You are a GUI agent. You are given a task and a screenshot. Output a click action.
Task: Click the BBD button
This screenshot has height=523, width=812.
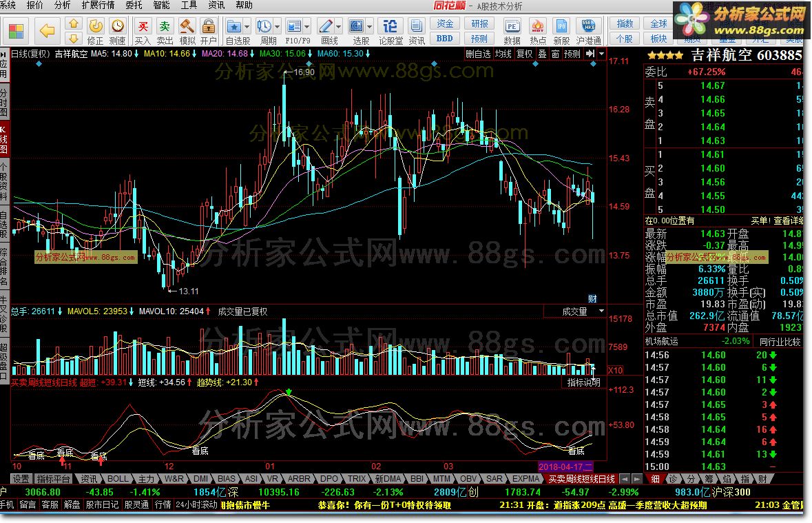click(x=445, y=39)
